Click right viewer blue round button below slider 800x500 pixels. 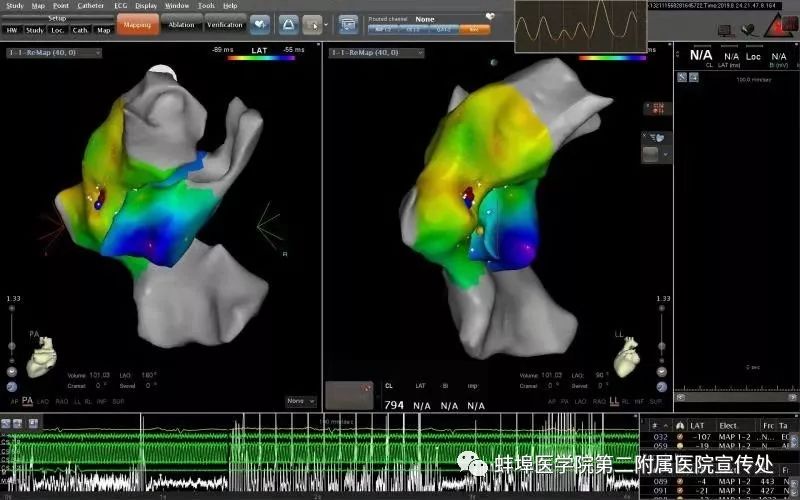(x=662, y=387)
